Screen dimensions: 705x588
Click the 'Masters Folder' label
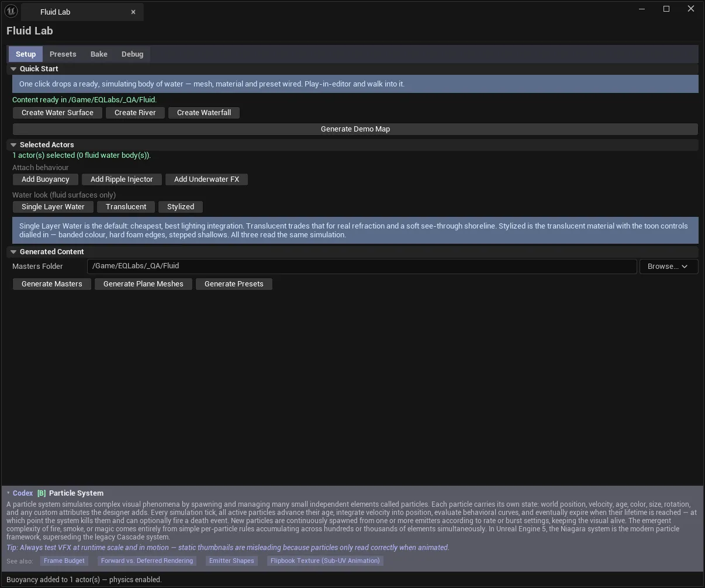[x=37, y=267]
